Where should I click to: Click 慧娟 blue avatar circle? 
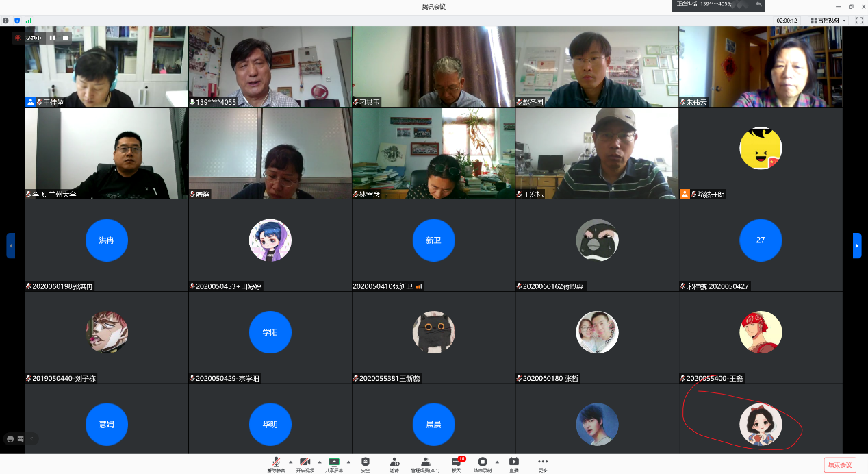pos(106,425)
